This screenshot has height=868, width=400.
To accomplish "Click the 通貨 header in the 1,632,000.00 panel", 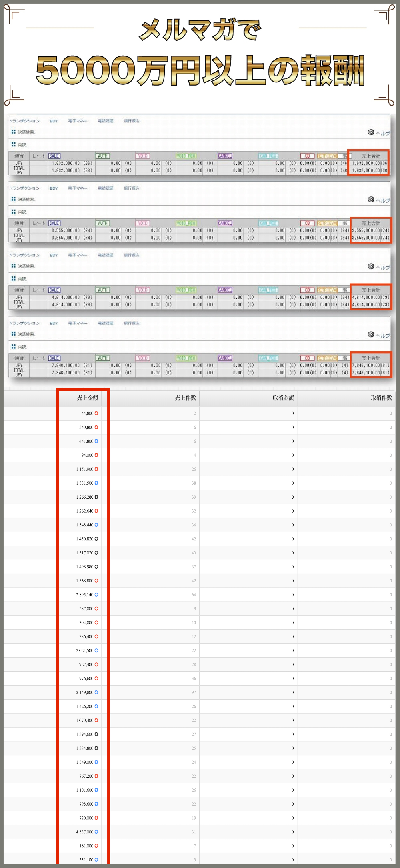I will pyautogui.click(x=19, y=156).
